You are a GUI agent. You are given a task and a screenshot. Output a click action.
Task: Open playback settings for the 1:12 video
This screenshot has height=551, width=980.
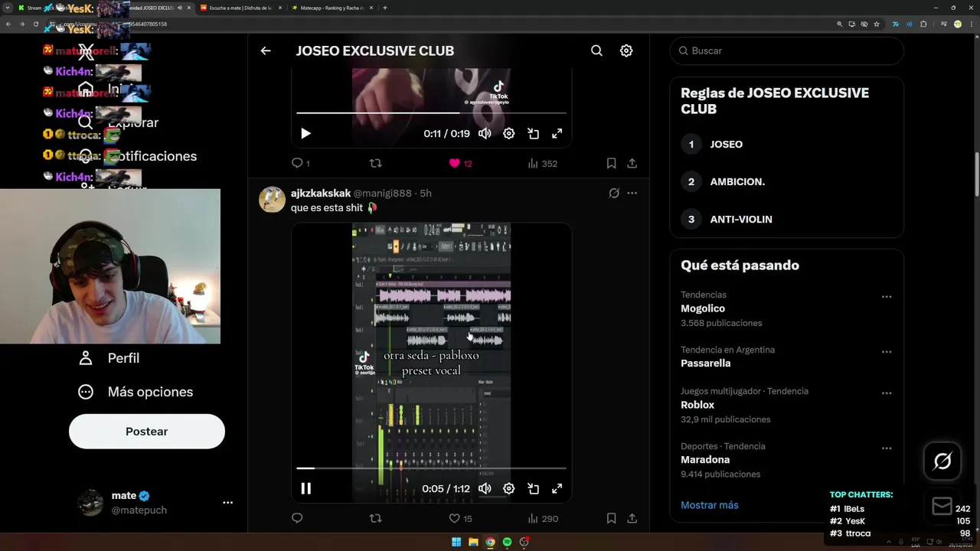pyautogui.click(x=509, y=488)
